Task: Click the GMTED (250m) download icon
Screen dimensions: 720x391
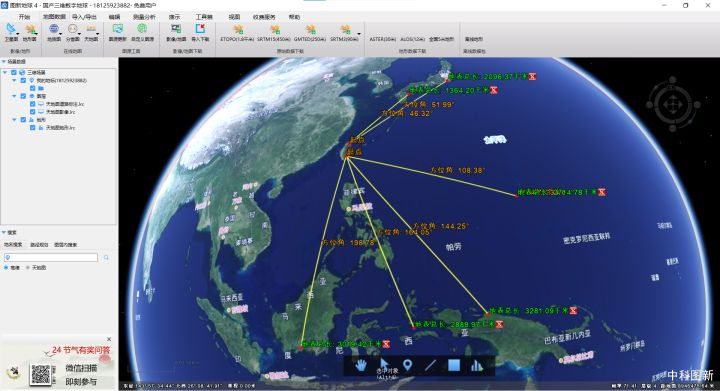Action: pos(310,32)
